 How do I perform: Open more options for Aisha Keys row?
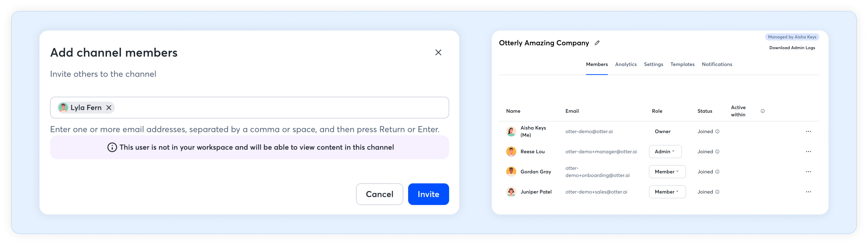tap(808, 132)
